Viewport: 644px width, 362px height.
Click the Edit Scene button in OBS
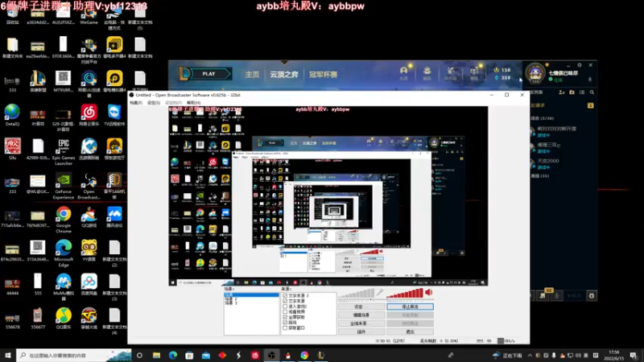pos(361,315)
